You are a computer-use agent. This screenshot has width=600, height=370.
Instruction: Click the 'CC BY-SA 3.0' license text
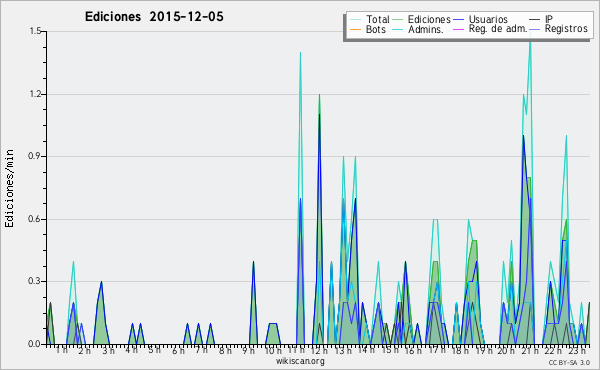(x=569, y=362)
